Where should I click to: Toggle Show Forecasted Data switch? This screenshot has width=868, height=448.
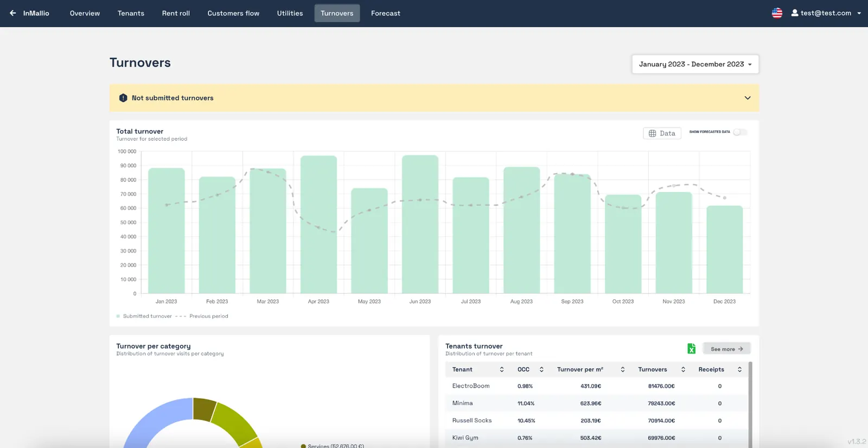click(x=740, y=132)
